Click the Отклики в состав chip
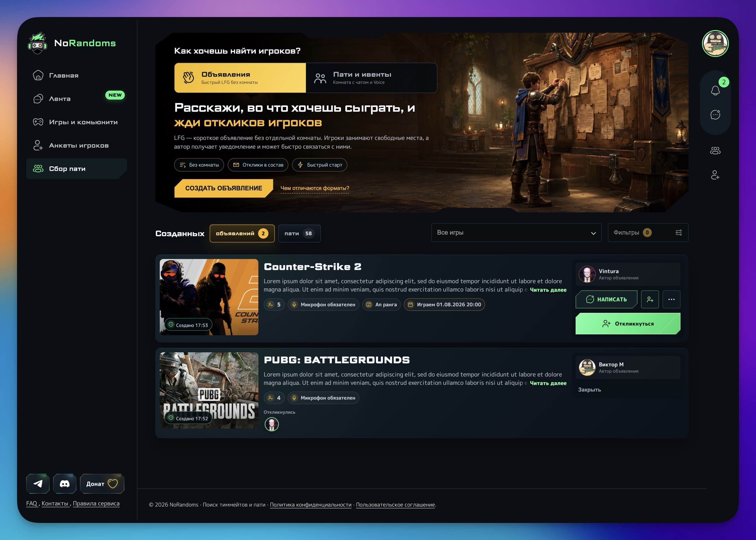The height and width of the screenshot is (540, 756). [x=258, y=165]
